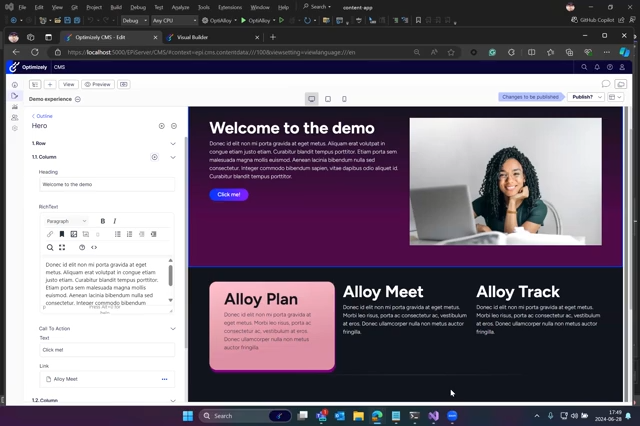The width and height of the screenshot is (640, 426).
Task: Open GitHub Copilot in Visual Studio
Action: [x=593, y=20]
